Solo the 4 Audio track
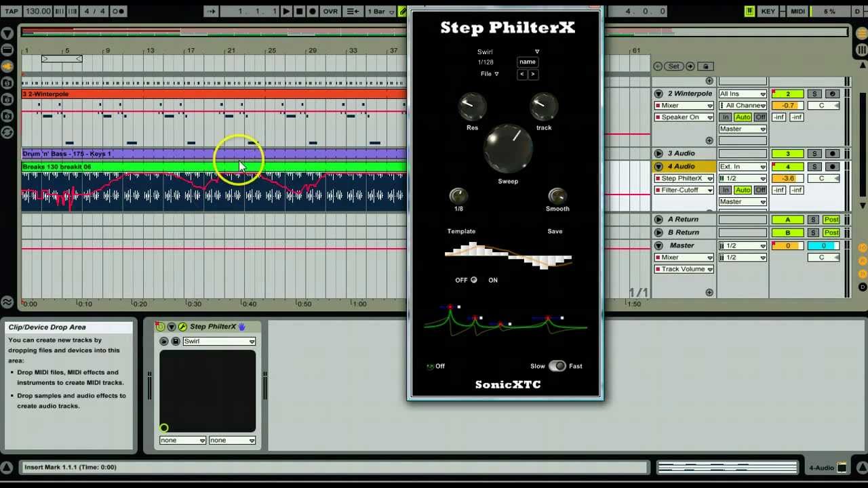The image size is (868, 488). pos(814,167)
